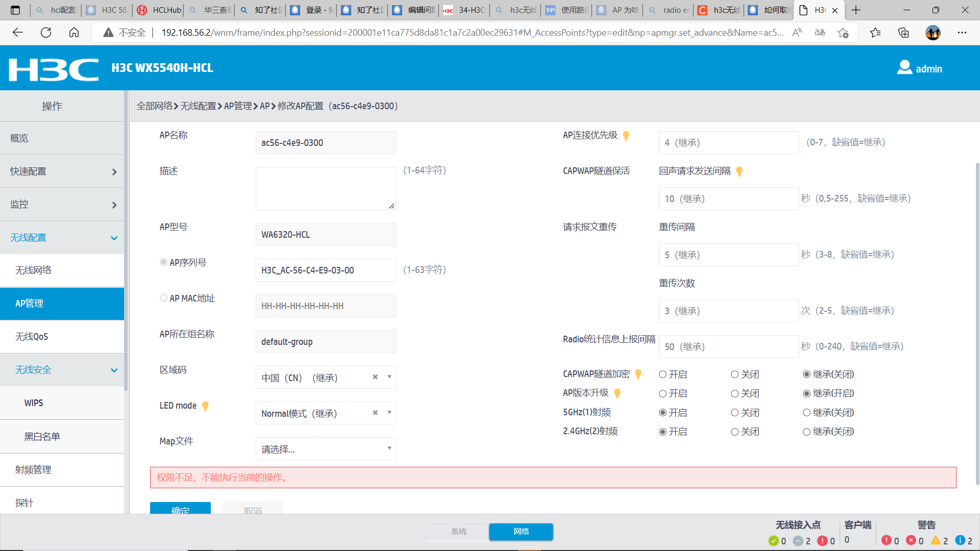Click the admin user avatar icon
Image resolution: width=980 pixels, height=551 pixels.
904,68
